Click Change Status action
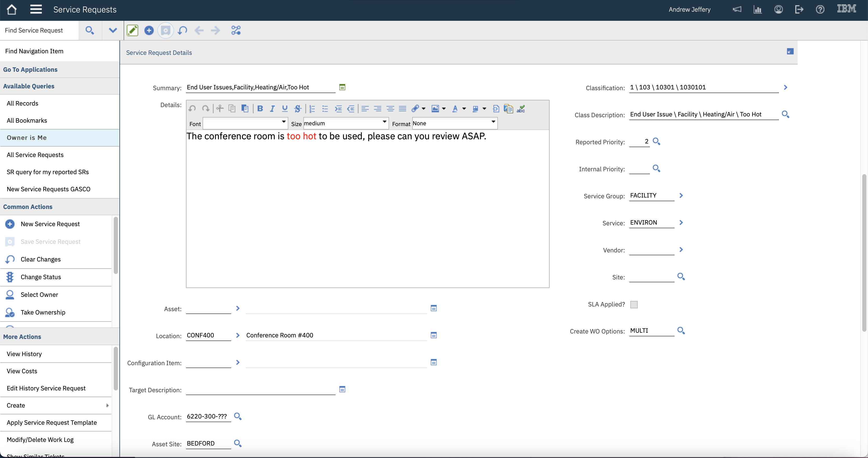The image size is (868, 458). tap(41, 277)
